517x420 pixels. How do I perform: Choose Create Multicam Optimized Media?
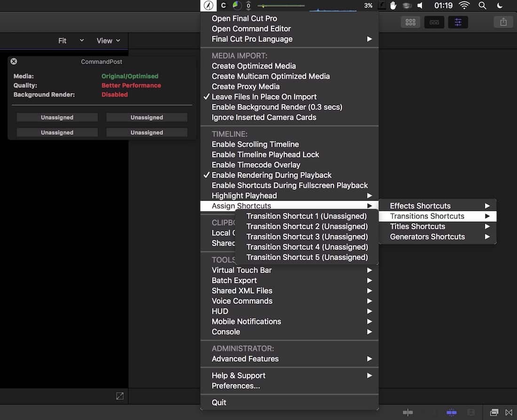[x=290, y=76]
